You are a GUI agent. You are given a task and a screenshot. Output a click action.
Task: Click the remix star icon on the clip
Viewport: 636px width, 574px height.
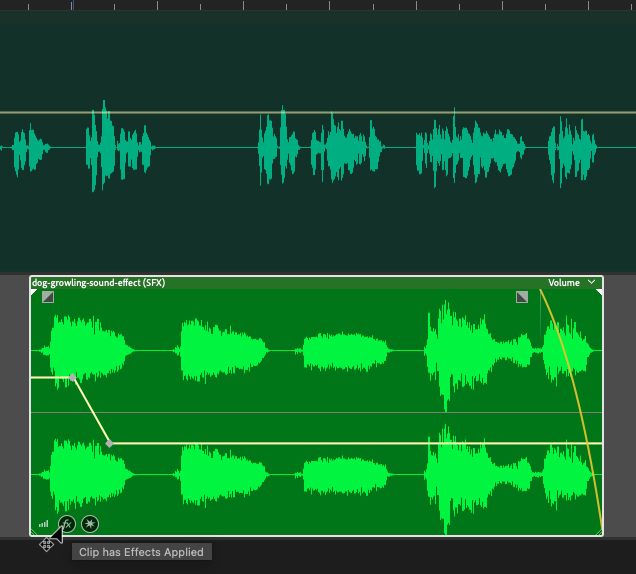click(90, 524)
